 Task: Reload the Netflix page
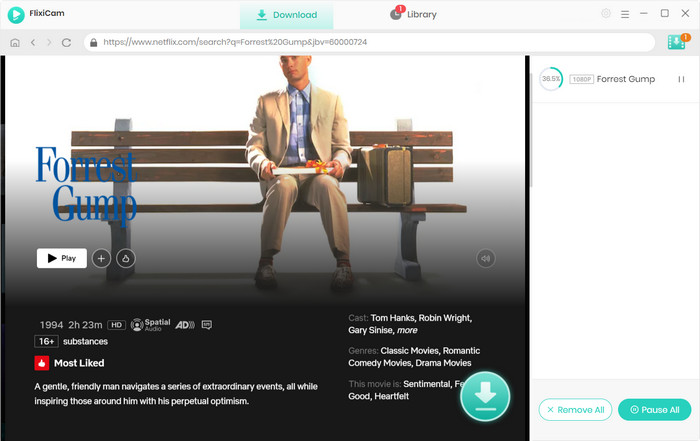(x=67, y=42)
